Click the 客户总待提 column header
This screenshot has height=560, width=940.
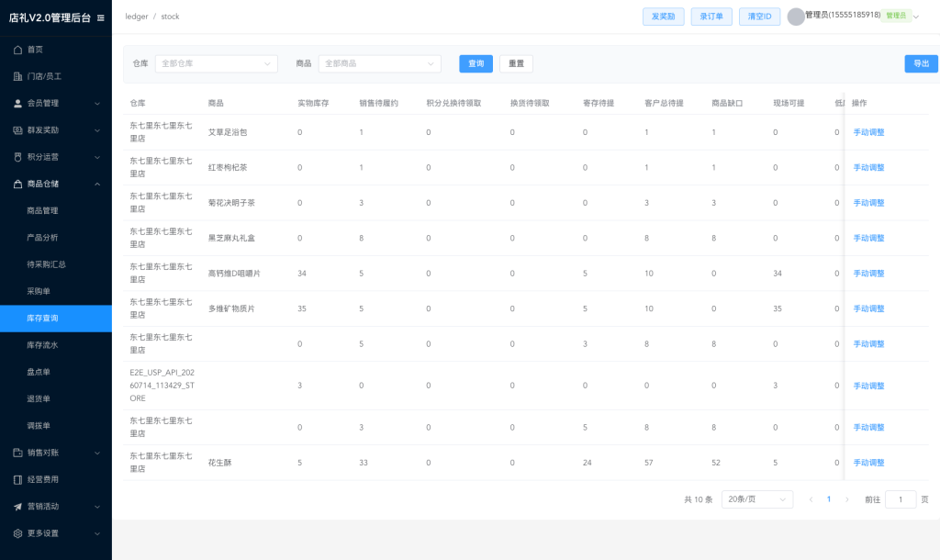(665, 103)
